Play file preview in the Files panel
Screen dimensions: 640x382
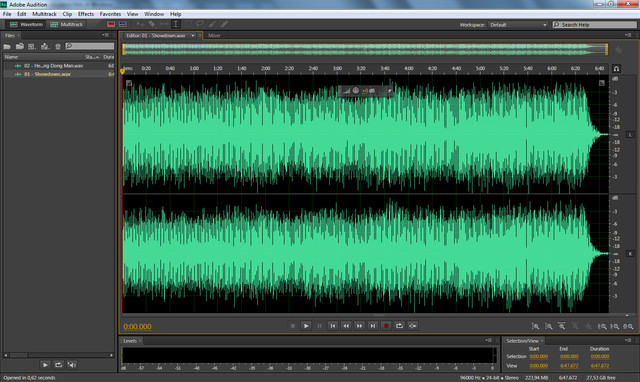45,365
